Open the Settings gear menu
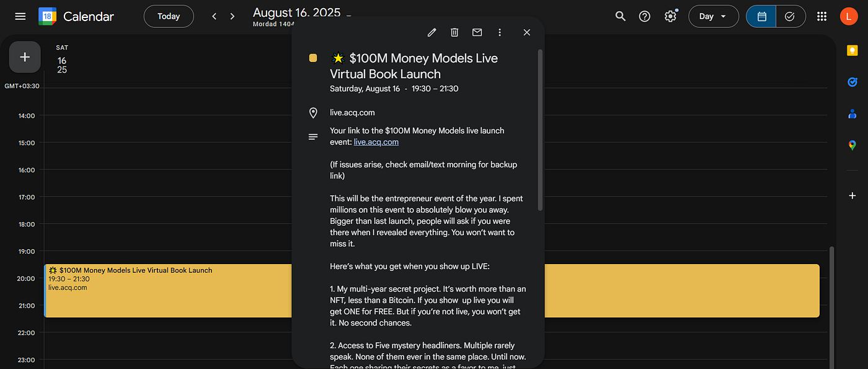The height and width of the screenshot is (369, 868). (x=670, y=16)
